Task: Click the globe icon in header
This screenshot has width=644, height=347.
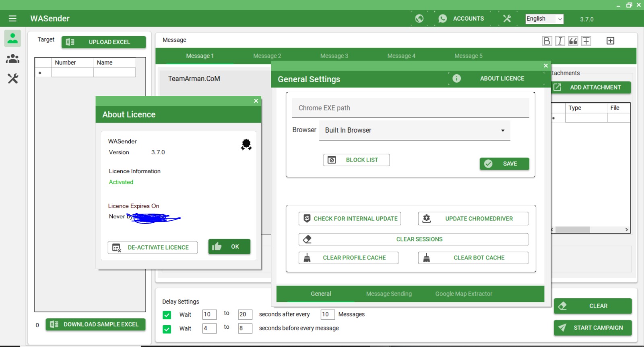Action: coord(419,19)
